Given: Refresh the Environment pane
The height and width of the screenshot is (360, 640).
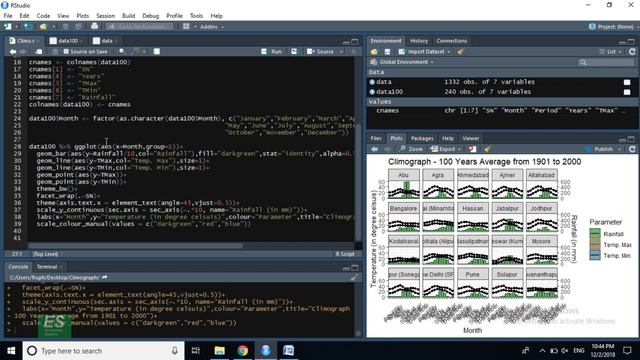Looking at the screenshot, I should tap(632, 52).
